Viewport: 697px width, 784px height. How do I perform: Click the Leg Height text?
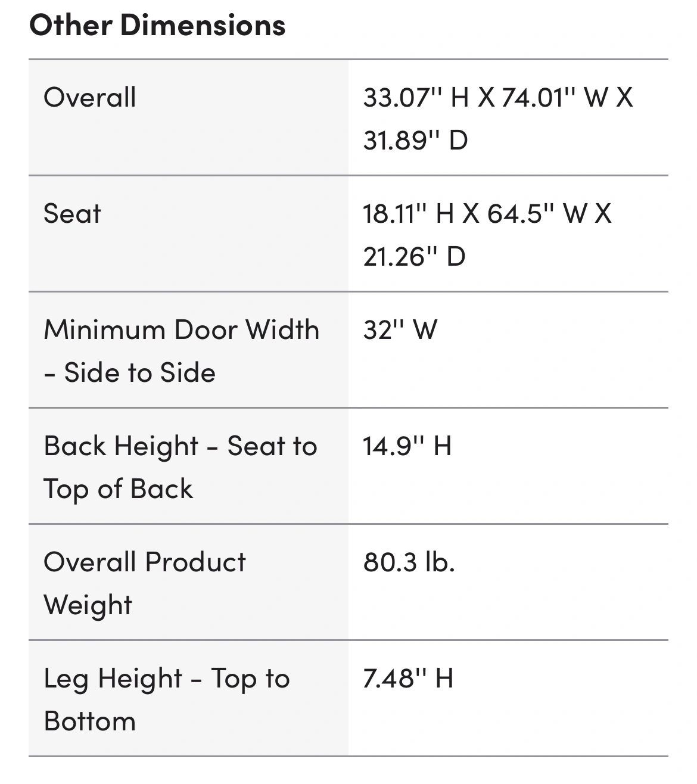coord(113,678)
